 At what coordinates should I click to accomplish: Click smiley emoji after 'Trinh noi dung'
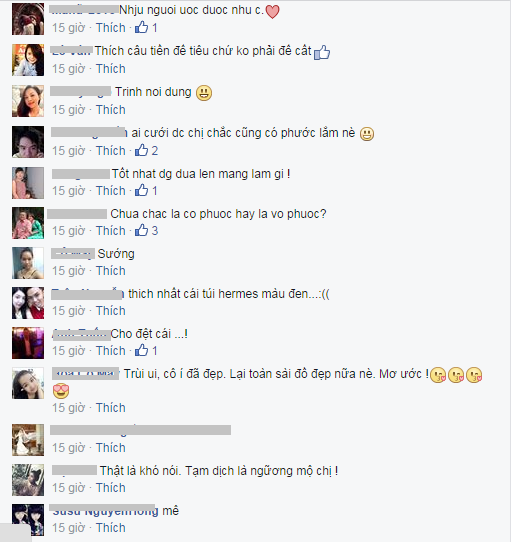tap(204, 93)
